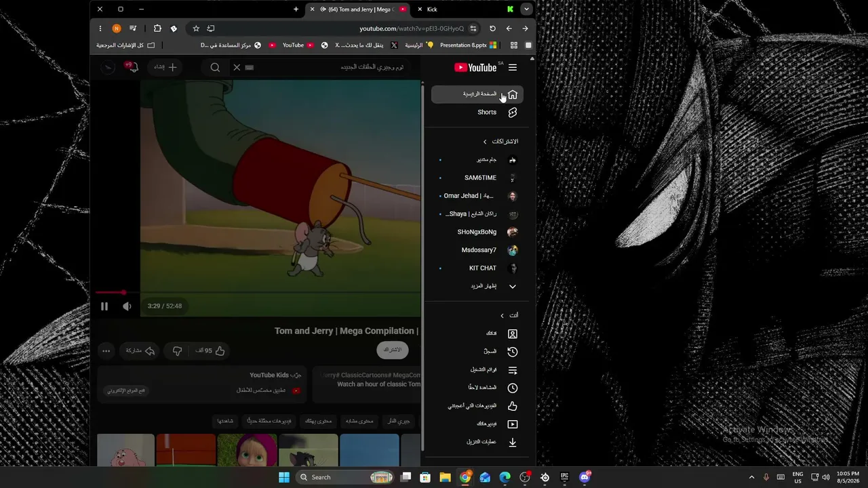
Task: Open the History item in sidebar
Action: [x=477, y=352]
